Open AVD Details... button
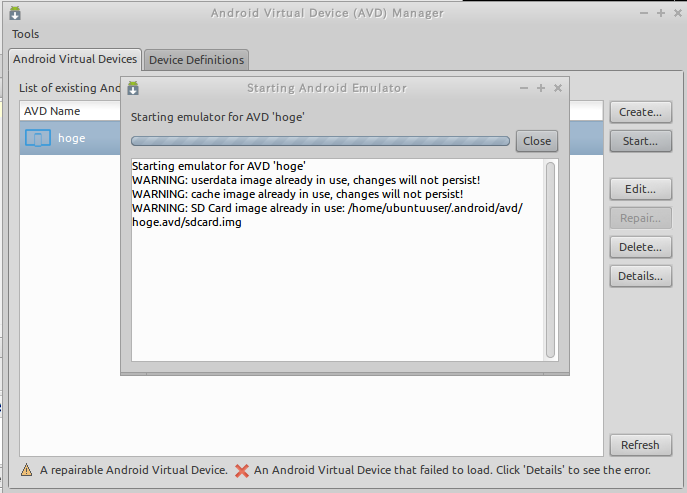The width and height of the screenshot is (687, 493). tap(640, 276)
